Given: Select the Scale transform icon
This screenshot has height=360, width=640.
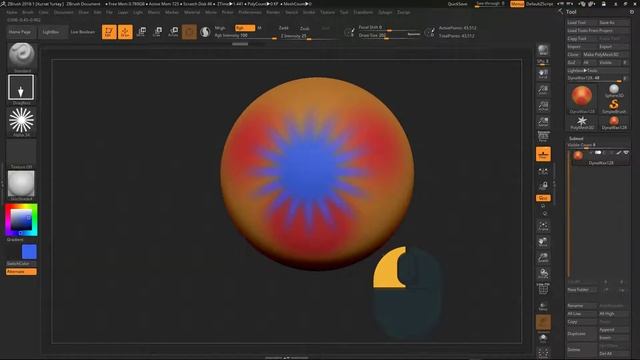Looking at the screenshot, I should coord(157,32).
